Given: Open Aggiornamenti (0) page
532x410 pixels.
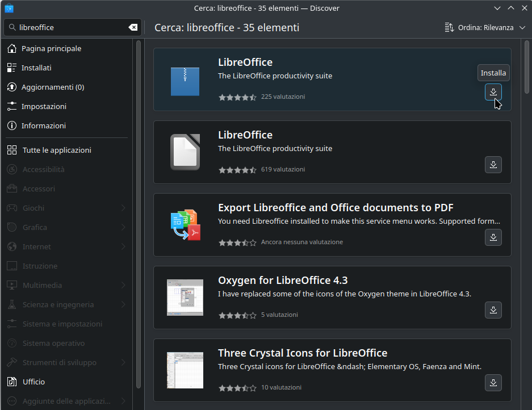Looking at the screenshot, I should pos(52,87).
